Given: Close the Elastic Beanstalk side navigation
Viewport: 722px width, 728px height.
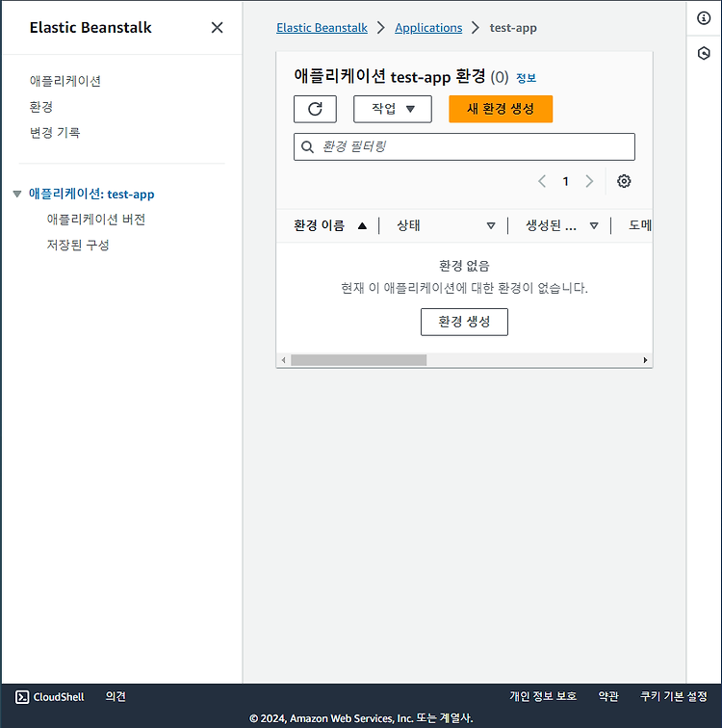Looking at the screenshot, I should 217,27.
